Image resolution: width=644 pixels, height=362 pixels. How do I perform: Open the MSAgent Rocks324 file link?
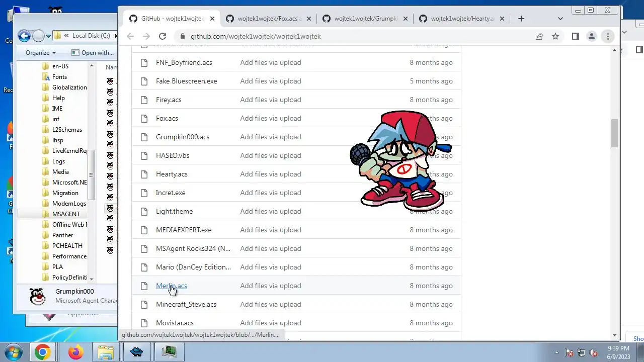pyautogui.click(x=193, y=248)
